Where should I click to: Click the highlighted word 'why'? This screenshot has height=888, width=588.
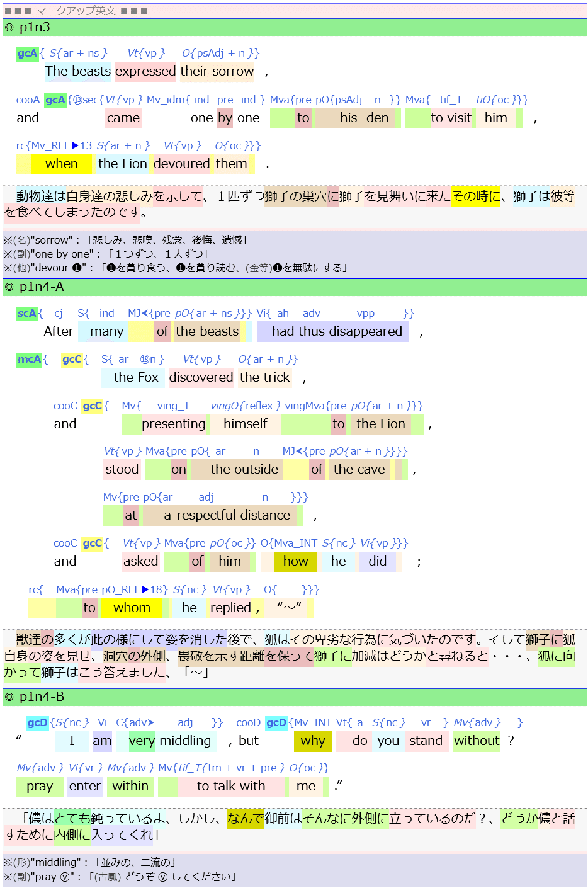pos(313,741)
